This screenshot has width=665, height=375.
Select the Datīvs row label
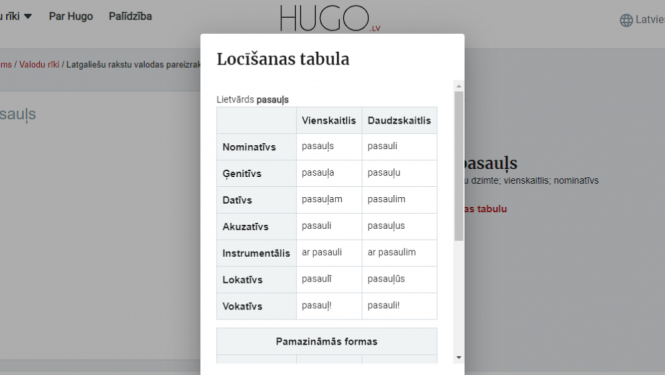(256, 200)
